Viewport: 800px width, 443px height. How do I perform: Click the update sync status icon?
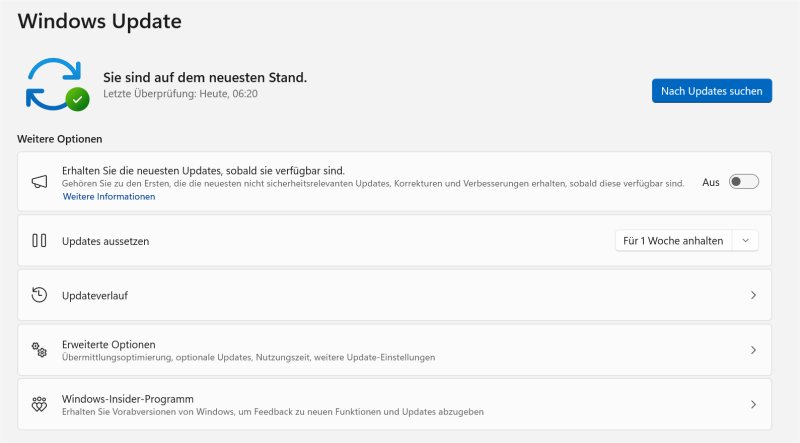[x=57, y=85]
